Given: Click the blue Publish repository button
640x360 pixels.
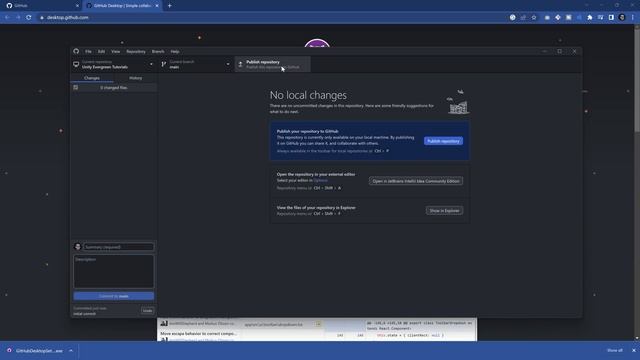Looking at the screenshot, I should pyautogui.click(x=443, y=141).
